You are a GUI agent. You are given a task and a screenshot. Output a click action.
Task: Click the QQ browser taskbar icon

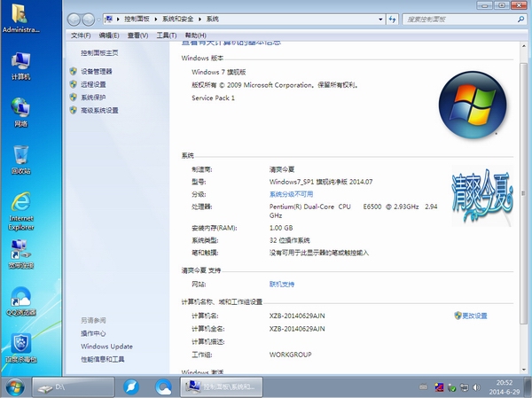(163, 386)
